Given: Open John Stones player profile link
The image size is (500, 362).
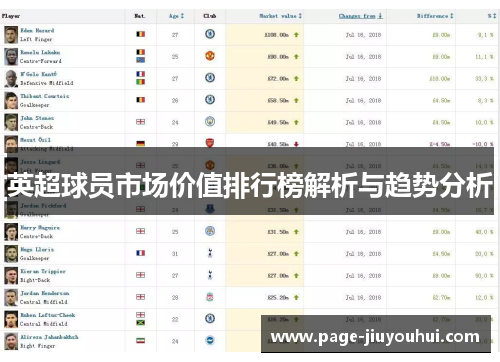Looking at the screenshot, I should pos(37,118).
